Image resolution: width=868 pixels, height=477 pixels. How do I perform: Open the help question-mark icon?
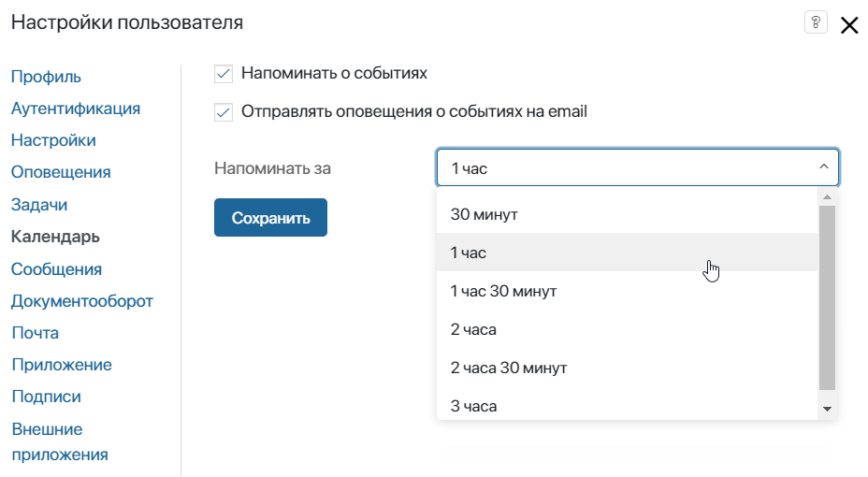816,22
